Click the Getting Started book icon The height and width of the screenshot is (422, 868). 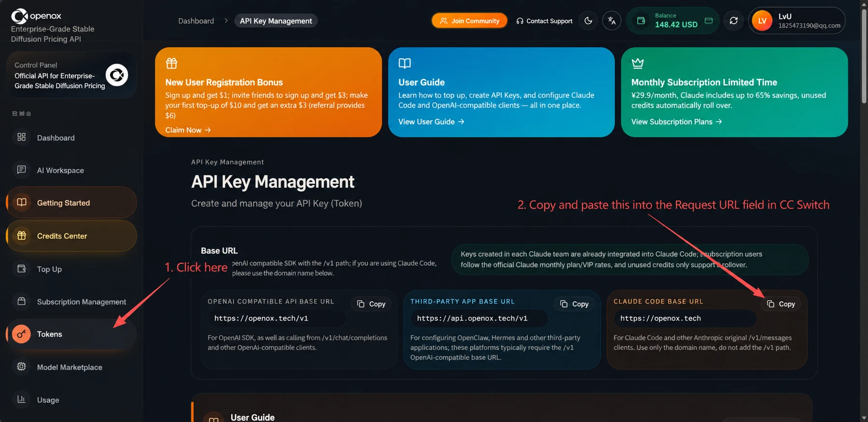(21, 203)
